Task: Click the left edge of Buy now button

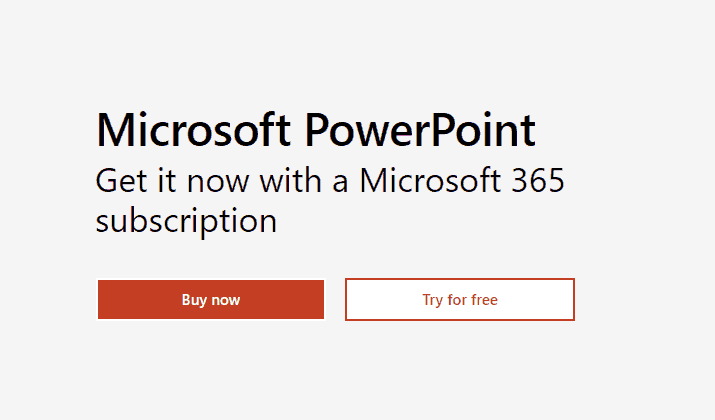Action: click(103, 300)
